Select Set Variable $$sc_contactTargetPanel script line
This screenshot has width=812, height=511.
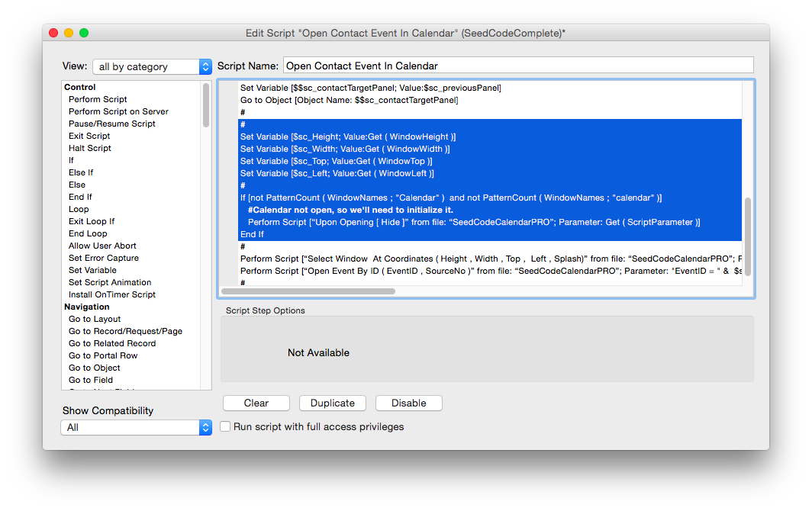[x=370, y=88]
